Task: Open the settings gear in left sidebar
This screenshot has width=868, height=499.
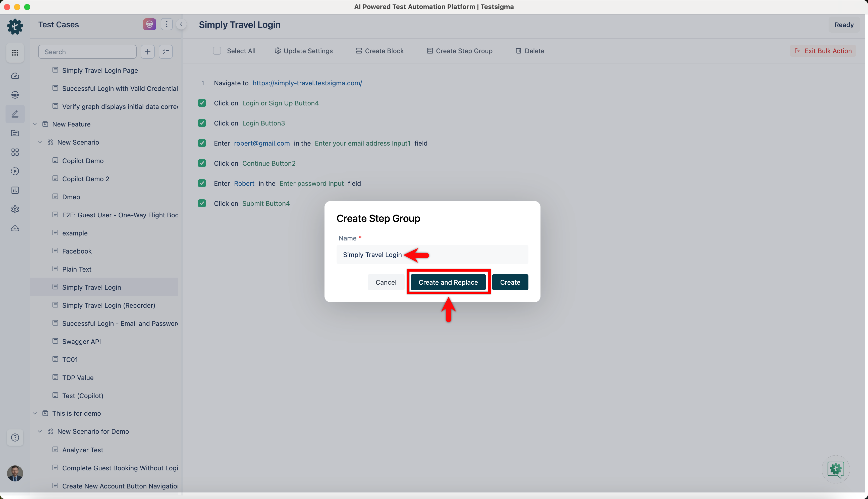Action: (15, 209)
